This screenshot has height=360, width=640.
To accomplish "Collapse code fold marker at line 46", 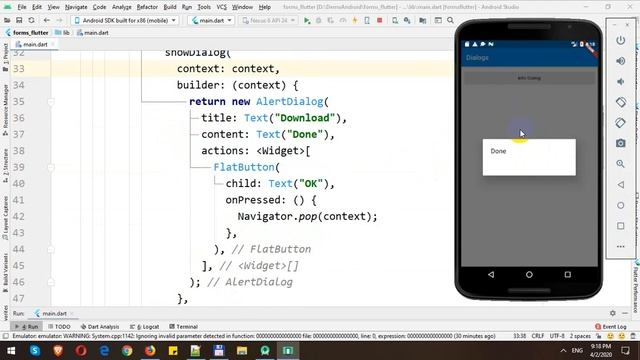I will [x=51, y=282].
